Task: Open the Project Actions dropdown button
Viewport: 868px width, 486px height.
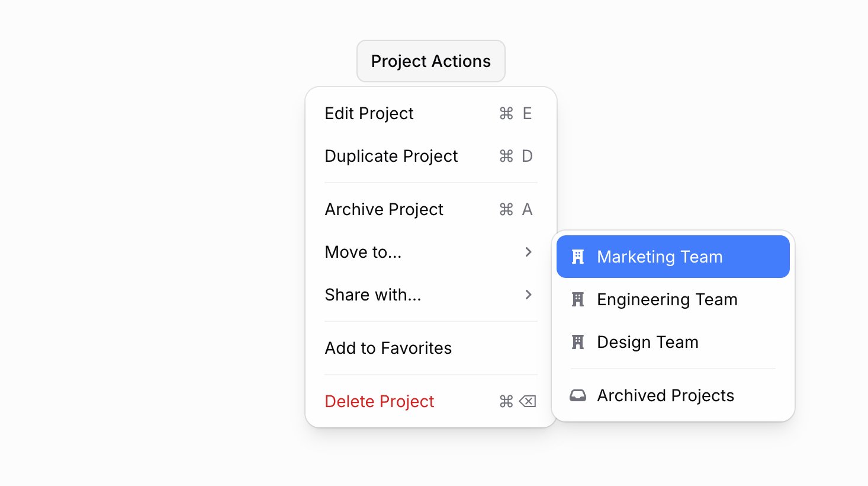Action: (430, 61)
